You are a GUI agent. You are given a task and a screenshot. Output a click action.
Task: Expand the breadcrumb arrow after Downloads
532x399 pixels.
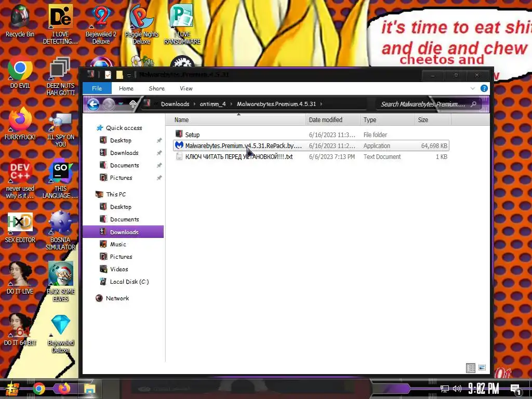coord(194,104)
